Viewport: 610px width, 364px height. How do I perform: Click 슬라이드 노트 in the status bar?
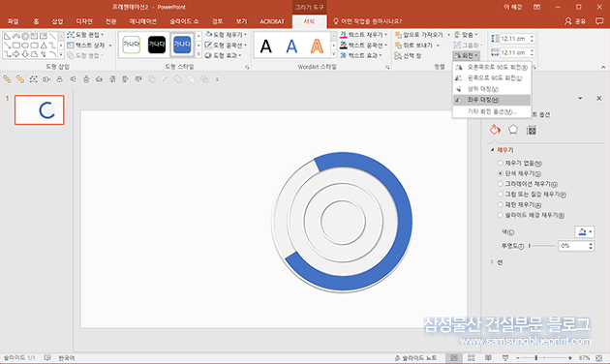415,358
